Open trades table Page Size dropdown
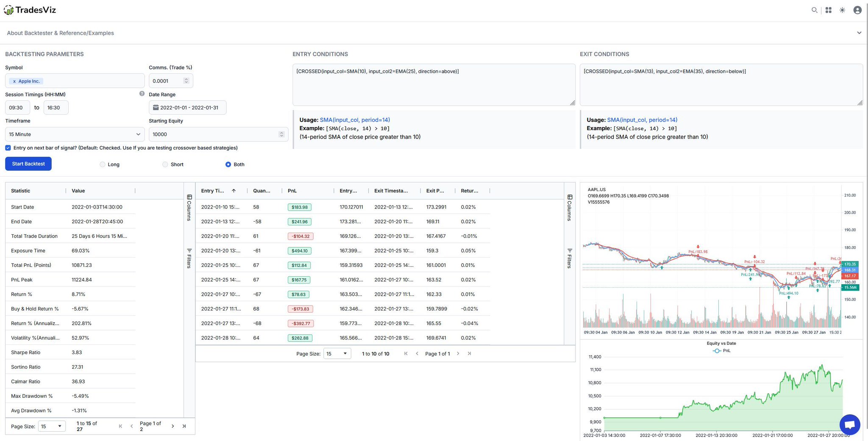This screenshot has width=868, height=441. 337,354
